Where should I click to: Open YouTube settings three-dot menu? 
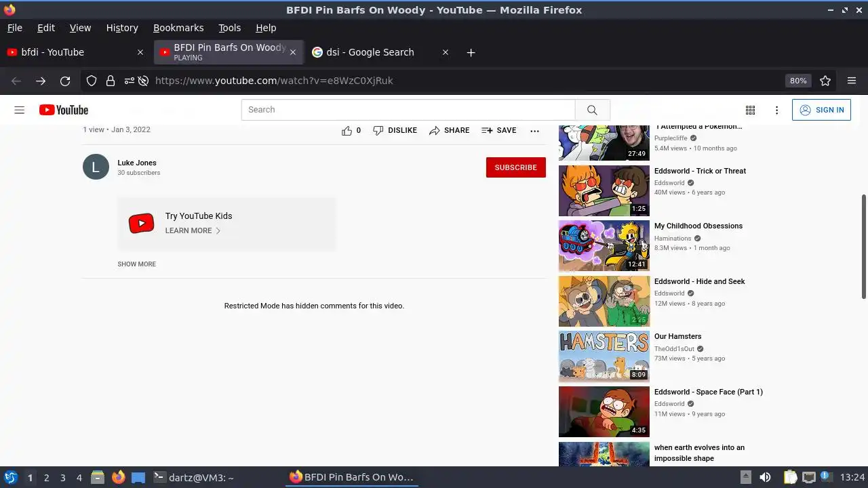pyautogui.click(x=776, y=110)
